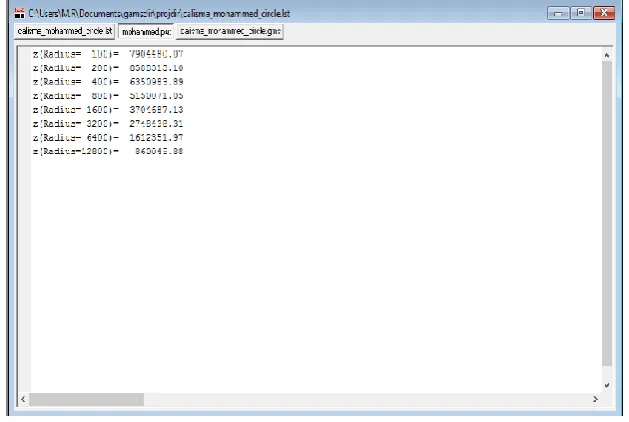
Task: Switch to the calisma_mohammed_circle.gms tab
Action: click(230, 31)
